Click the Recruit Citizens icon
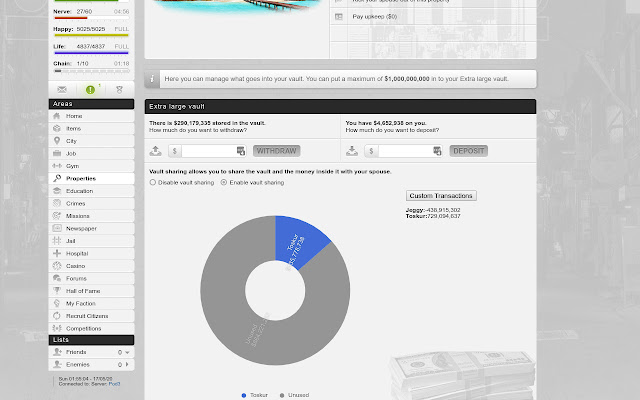This screenshot has width=640, height=400. coord(57,316)
